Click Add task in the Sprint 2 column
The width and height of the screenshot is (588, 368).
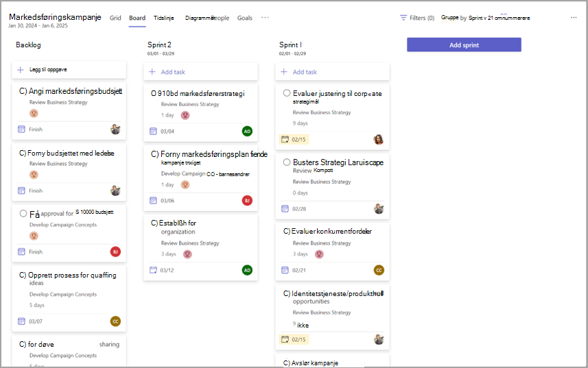click(x=200, y=72)
